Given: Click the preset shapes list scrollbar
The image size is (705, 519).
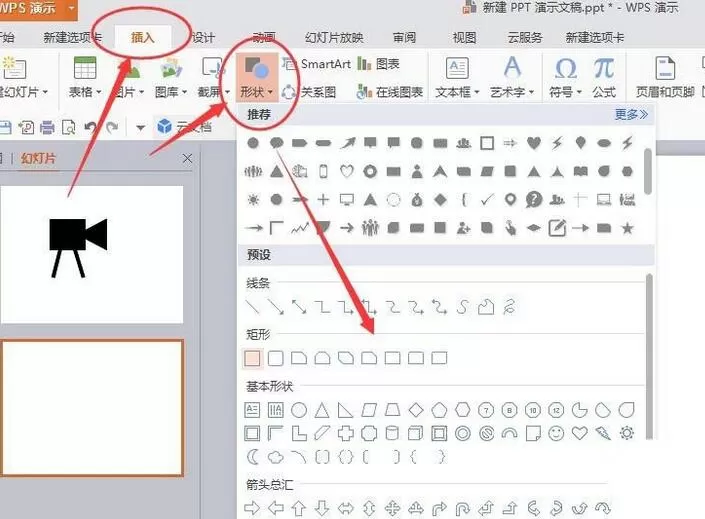Looking at the screenshot, I should pos(649,355).
